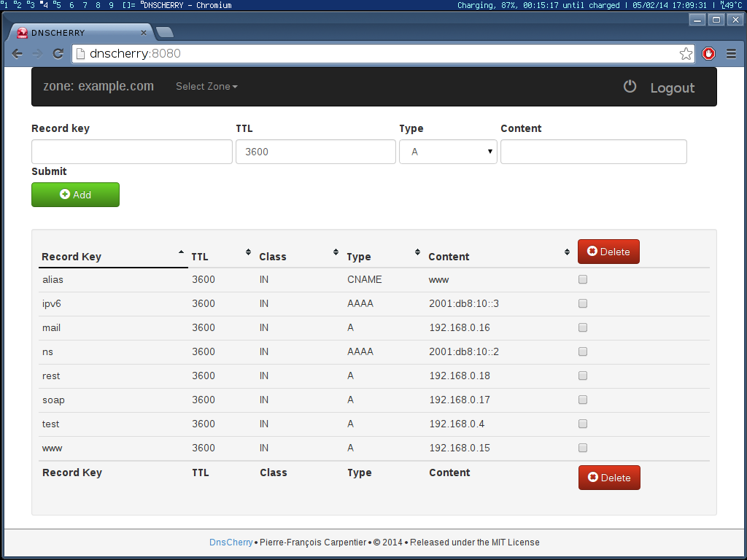Click the reload icon in the browser toolbar
747x560 pixels.
pyautogui.click(x=58, y=53)
